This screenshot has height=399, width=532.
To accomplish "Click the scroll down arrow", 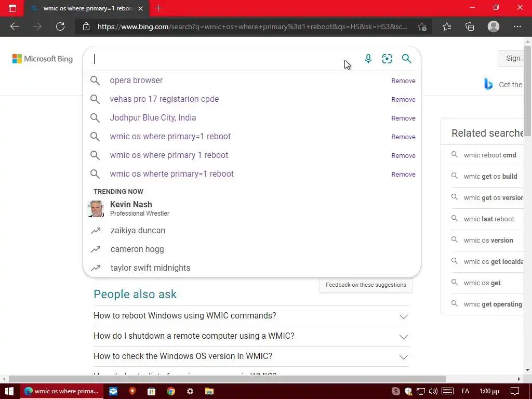I will 527,370.
